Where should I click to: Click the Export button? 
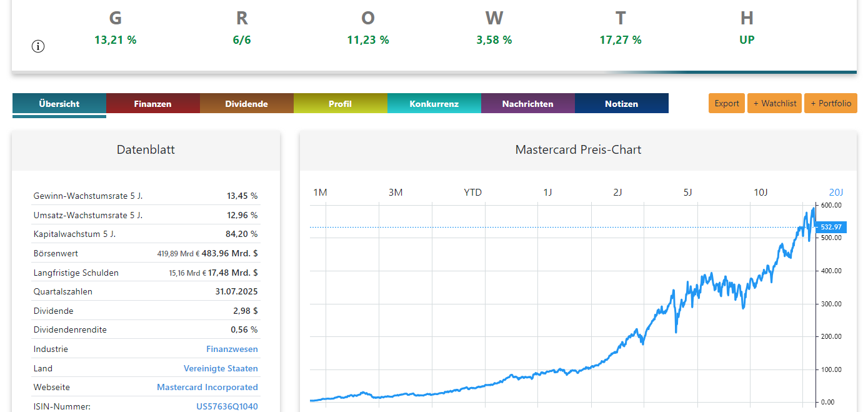click(727, 103)
